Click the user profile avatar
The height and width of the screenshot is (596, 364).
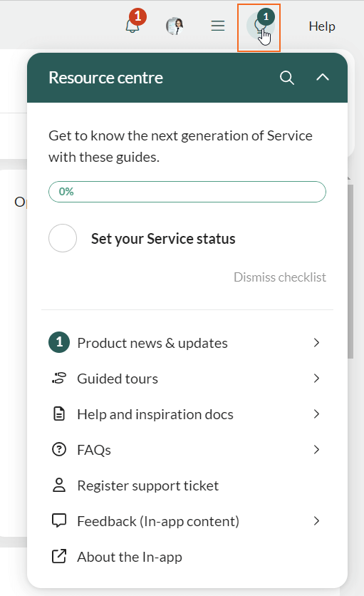175,26
